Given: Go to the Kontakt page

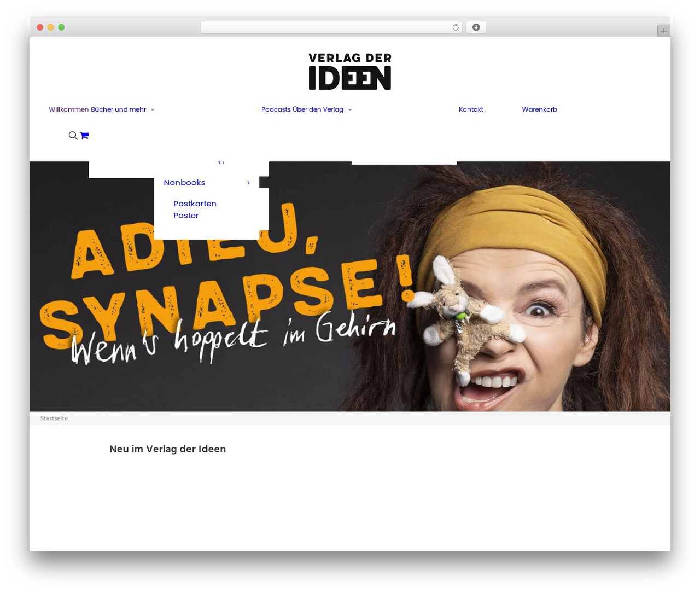Looking at the screenshot, I should [471, 109].
